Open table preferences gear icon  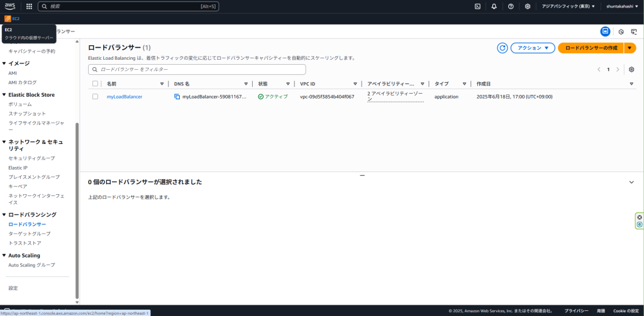point(631,69)
